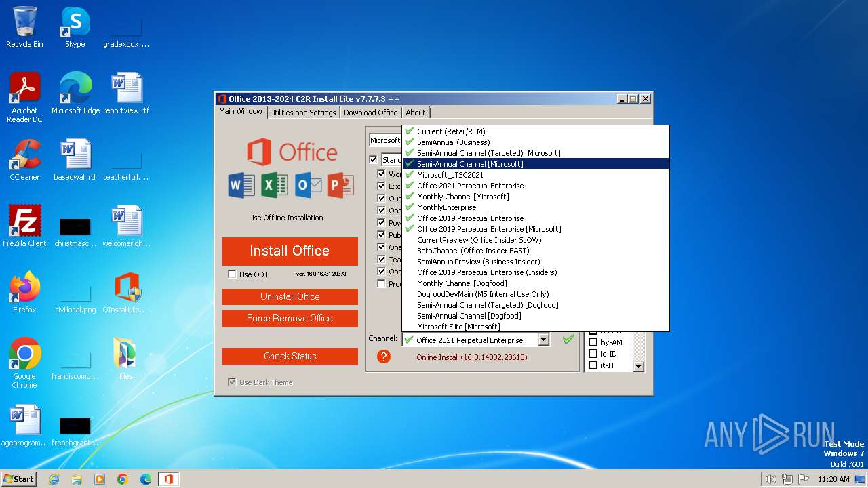Screen dimensions: 868x488
Task: Open the Microsoft product dropdown
Action: (x=385, y=140)
